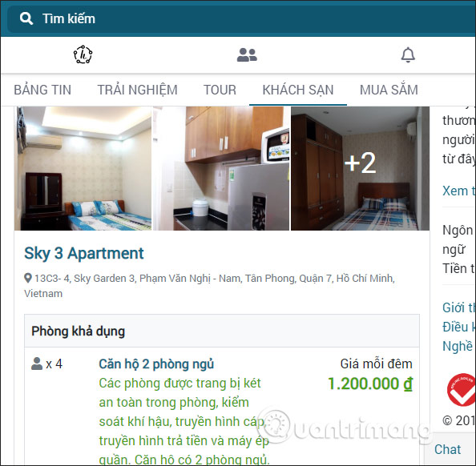
Task: Open Căn hộ 2 phòng ngủ room link
Action: tap(156, 364)
